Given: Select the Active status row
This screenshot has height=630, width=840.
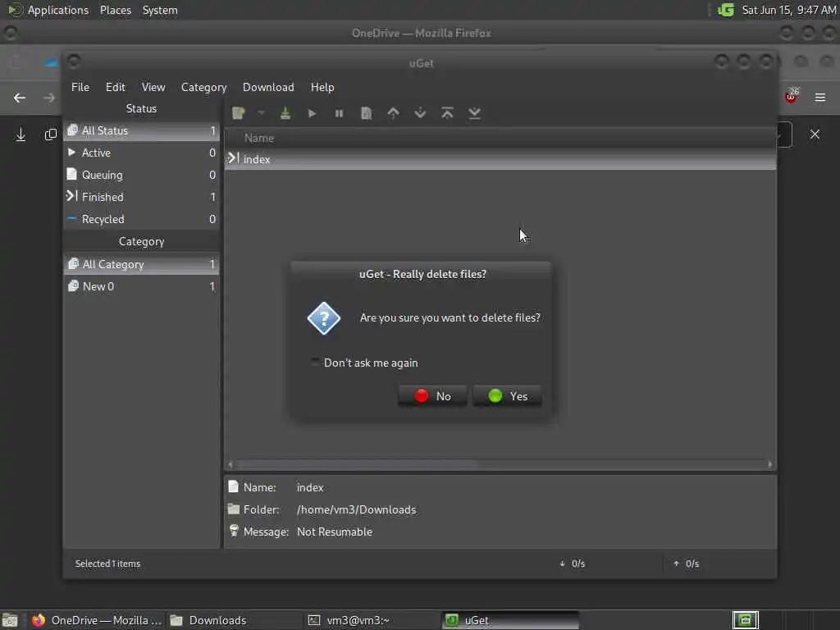Looking at the screenshot, I should (x=141, y=153).
